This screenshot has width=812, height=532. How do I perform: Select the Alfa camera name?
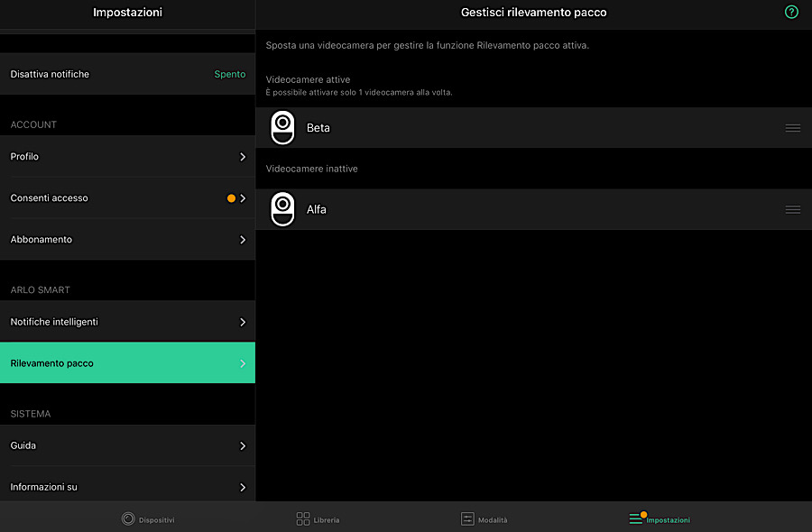pyautogui.click(x=317, y=209)
